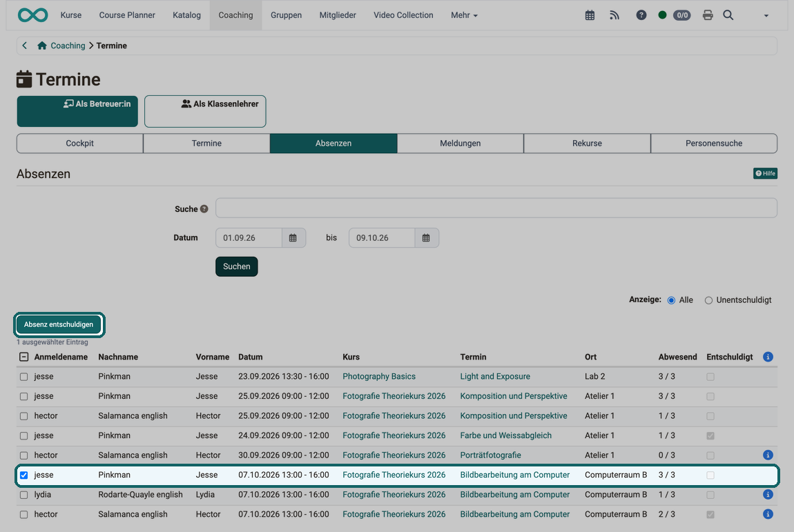This screenshot has height=532, width=794.
Task: Open the help question mark in top bar
Action: point(641,15)
